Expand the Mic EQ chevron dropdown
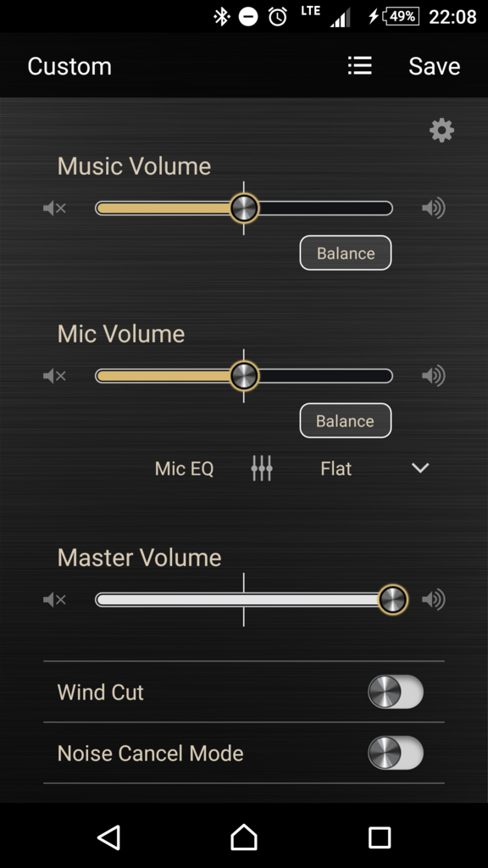The width and height of the screenshot is (488, 868). coord(420,468)
